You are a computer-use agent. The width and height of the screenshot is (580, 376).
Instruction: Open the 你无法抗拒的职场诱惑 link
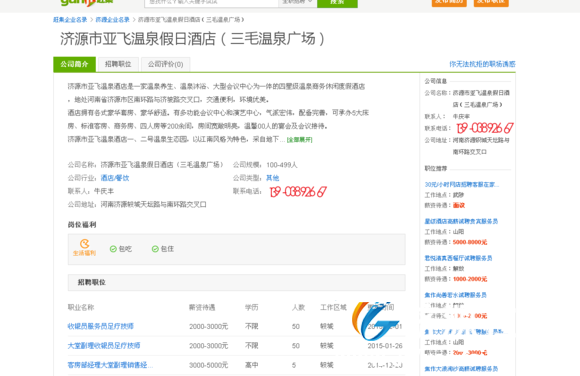click(x=482, y=64)
